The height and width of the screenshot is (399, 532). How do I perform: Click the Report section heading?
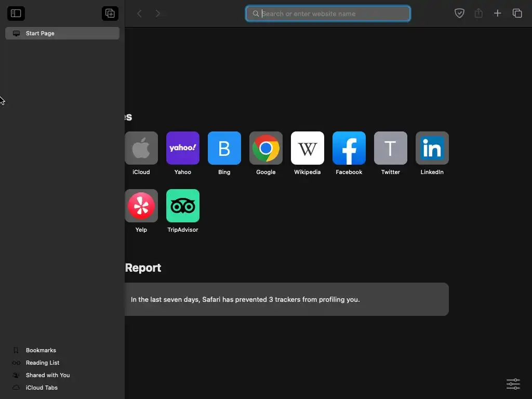point(143,268)
